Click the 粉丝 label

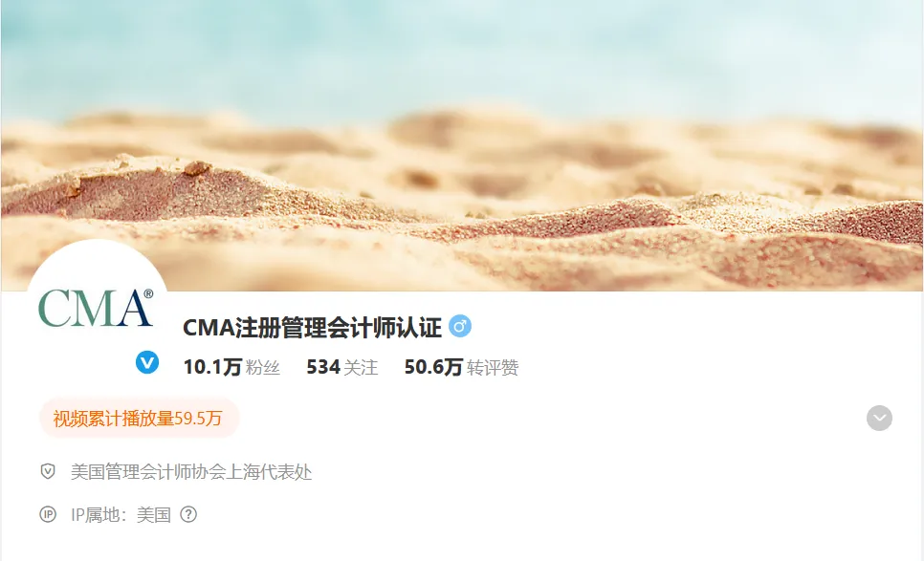[263, 368]
